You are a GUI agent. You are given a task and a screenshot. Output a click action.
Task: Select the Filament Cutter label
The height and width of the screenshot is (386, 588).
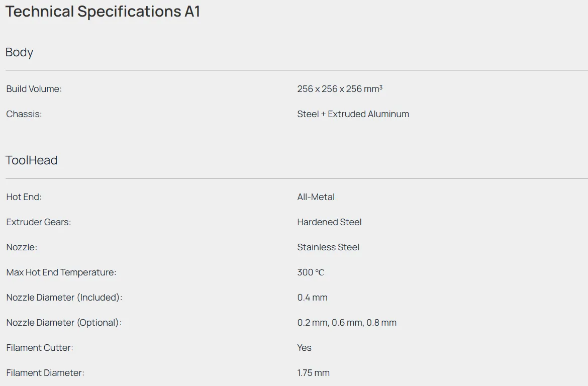tap(39, 348)
